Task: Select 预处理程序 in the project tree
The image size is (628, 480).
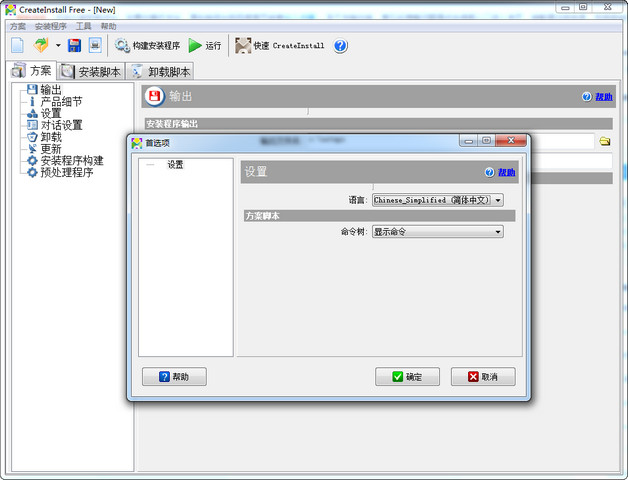Action: 67,172
